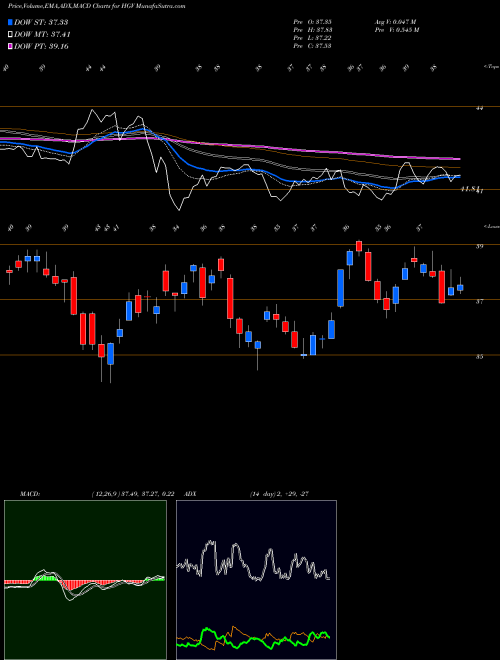
Task: Open the green MACD histogram chart panel
Action: 85,580
